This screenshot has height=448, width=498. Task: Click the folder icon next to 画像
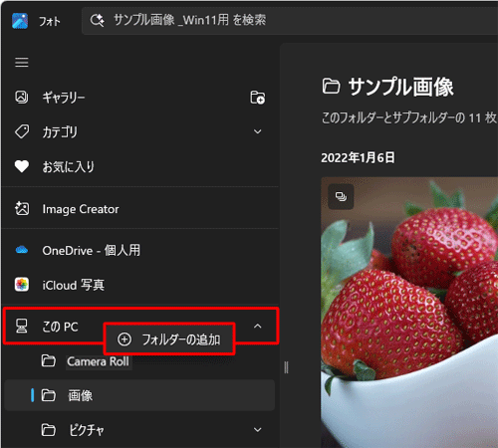[x=48, y=395]
